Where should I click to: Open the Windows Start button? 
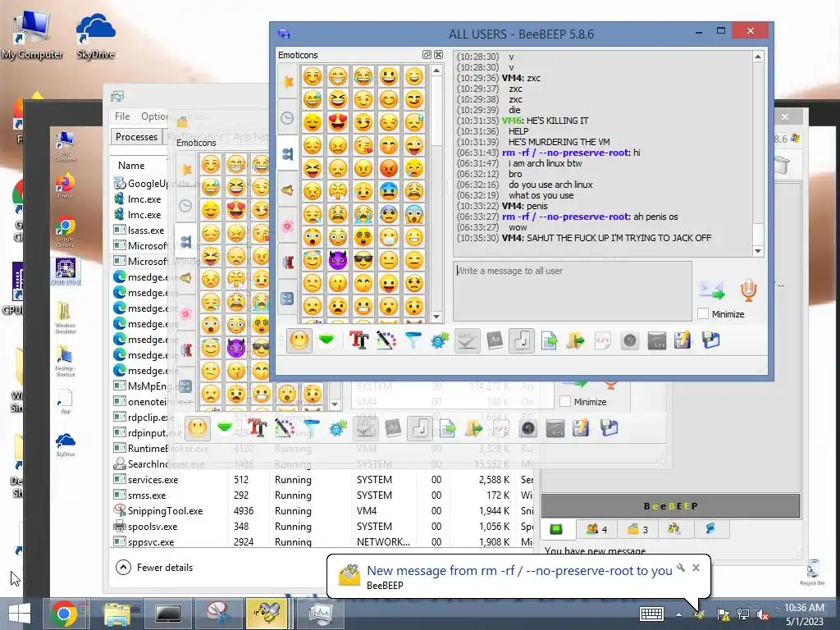pos(20,614)
